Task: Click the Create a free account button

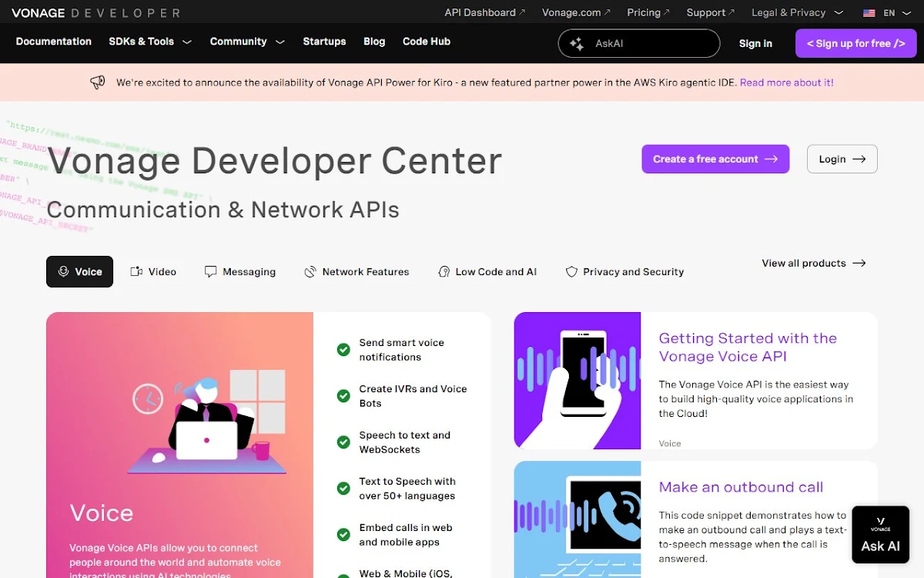Action: (x=715, y=159)
